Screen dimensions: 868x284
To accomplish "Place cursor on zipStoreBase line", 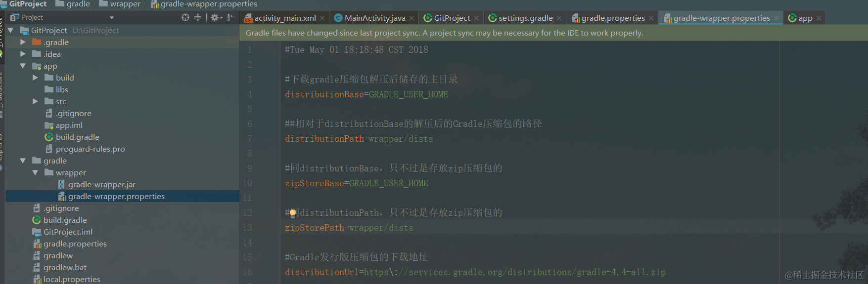I will pos(357,183).
